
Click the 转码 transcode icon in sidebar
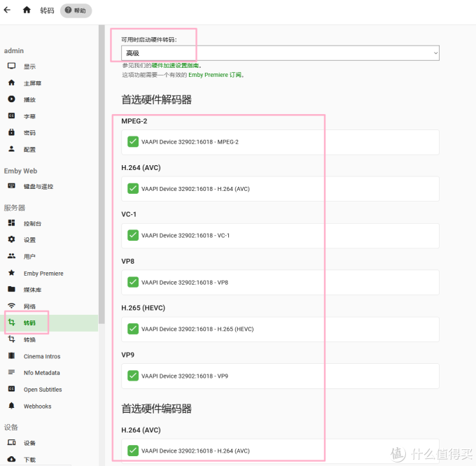(11, 322)
